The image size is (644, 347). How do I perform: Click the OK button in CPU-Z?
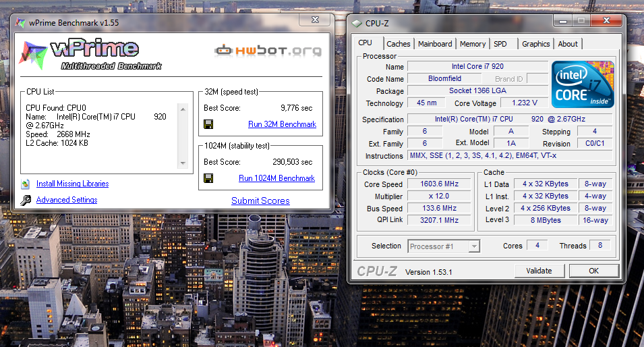[594, 271]
